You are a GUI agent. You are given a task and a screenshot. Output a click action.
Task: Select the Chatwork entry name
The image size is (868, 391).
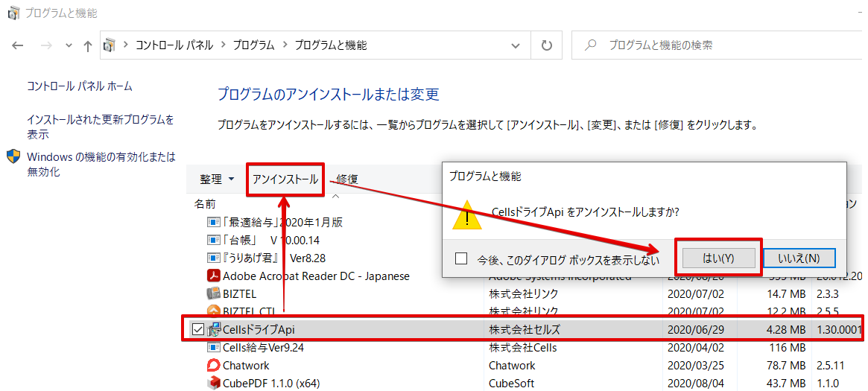pyautogui.click(x=246, y=365)
